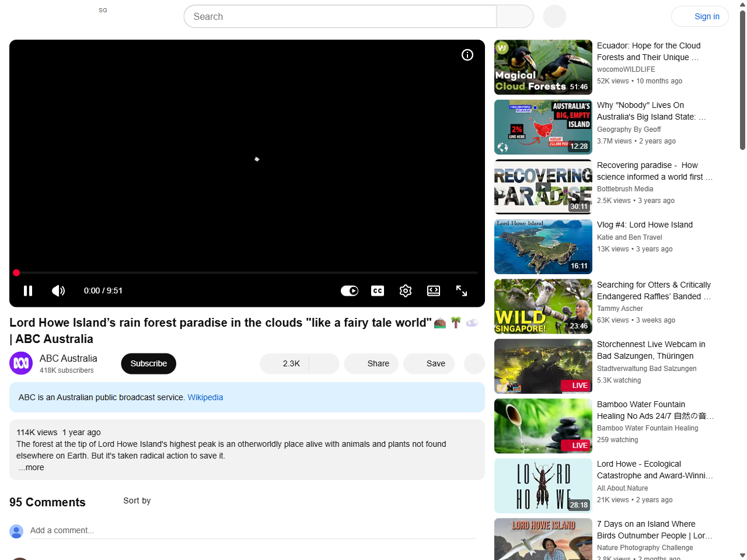This screenshot has width=747, height=560.
Task: Open the player settings gear
Action: point(406,290)
